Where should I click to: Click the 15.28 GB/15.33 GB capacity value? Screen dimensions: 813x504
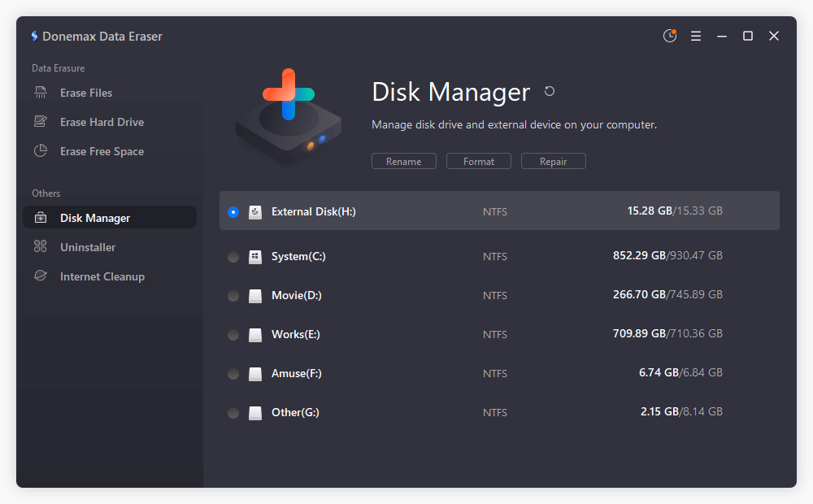click(x=675, y=211)
